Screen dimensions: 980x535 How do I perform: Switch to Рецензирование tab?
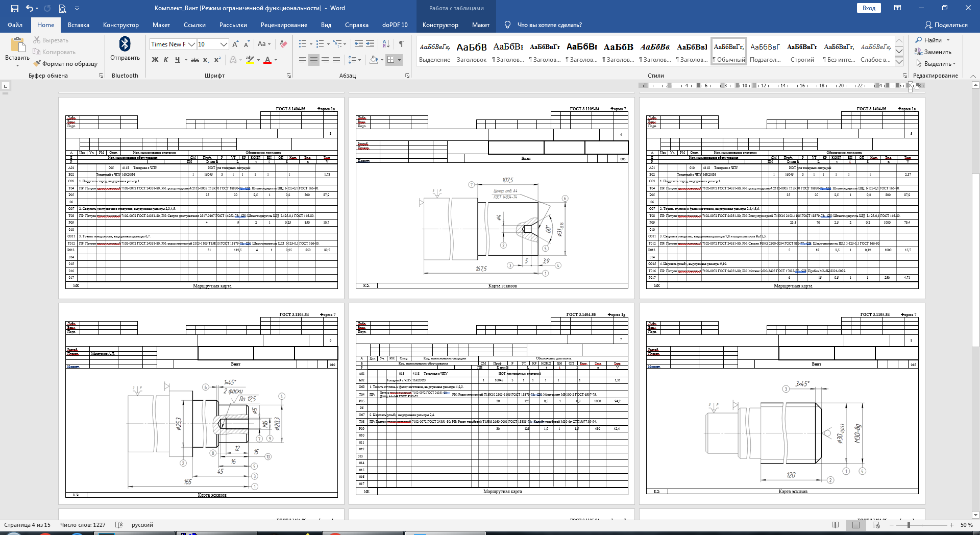click(284, 25)
